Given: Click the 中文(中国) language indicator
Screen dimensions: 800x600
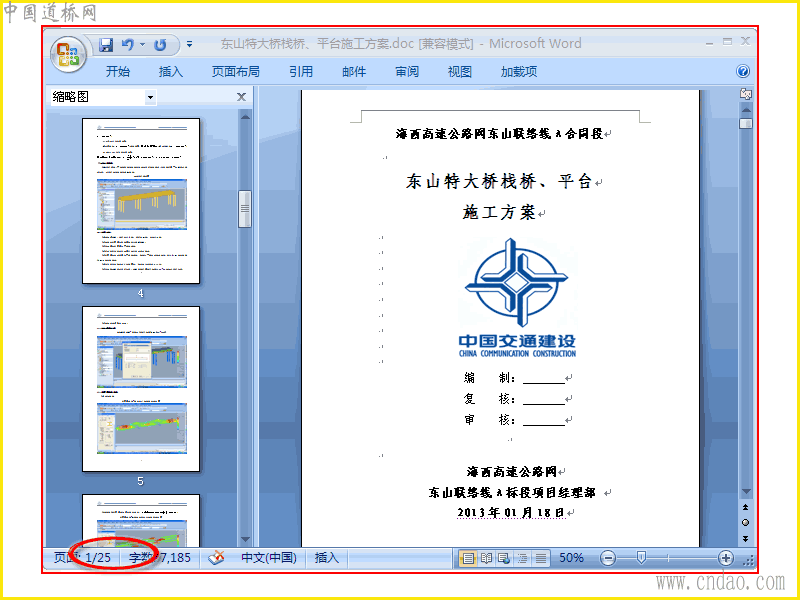Looking at the screenshot, I should pyautogui.click(x=269, y=558).
